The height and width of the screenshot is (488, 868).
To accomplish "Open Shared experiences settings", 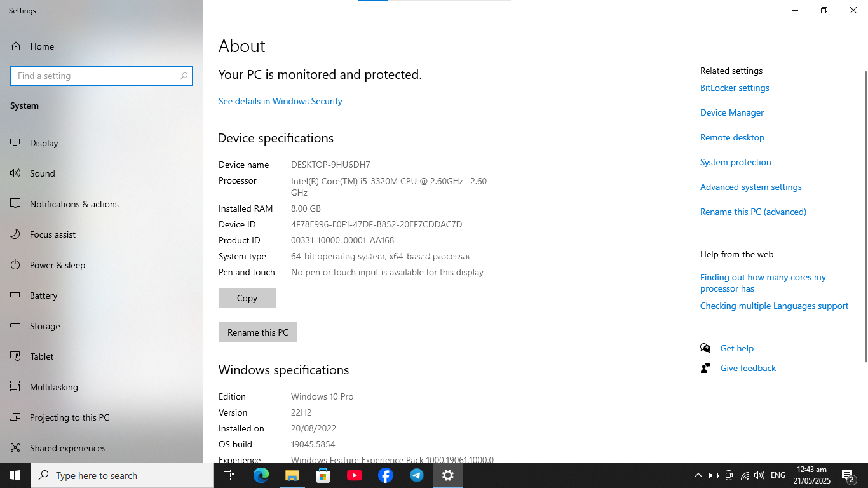I will coord(102,448).
